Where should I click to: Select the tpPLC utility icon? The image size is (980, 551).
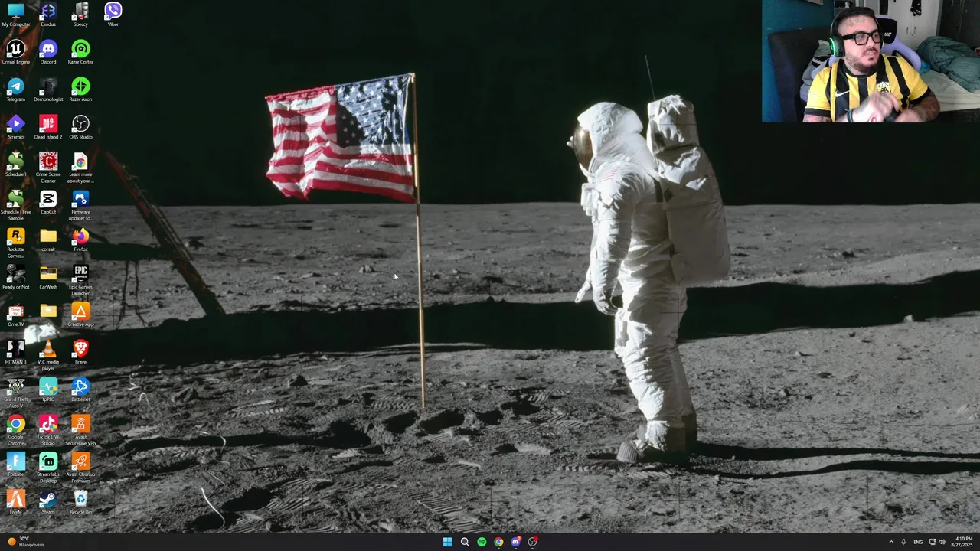pos(48,390)
